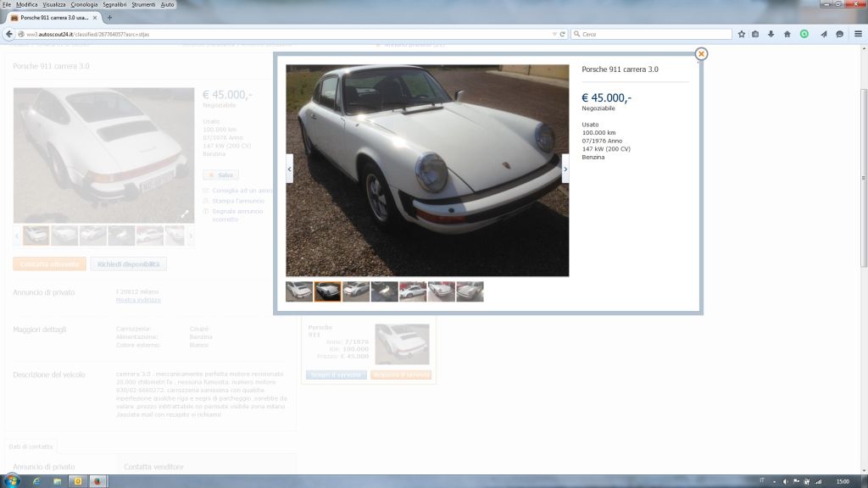The height and width of the screenshot is (488, 868).
Task: Show the previous photo in gallery
Action: [x=290, y=169]
